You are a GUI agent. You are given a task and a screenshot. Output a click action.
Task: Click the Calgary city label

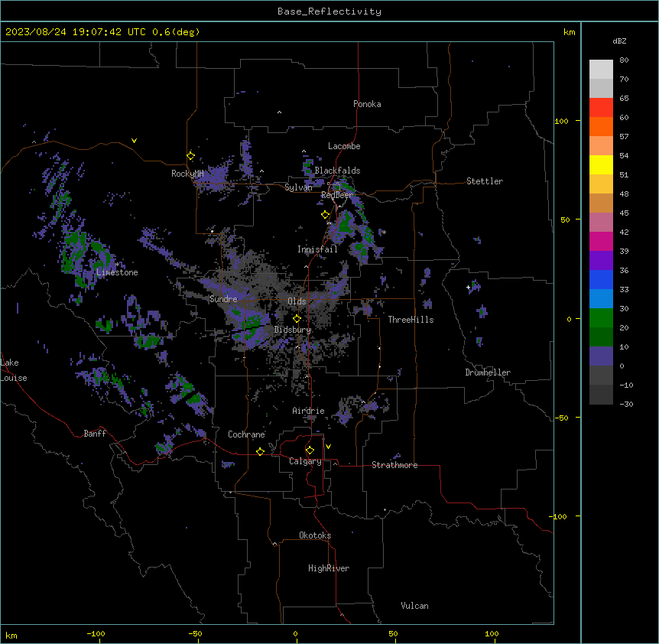pos(305,461)
